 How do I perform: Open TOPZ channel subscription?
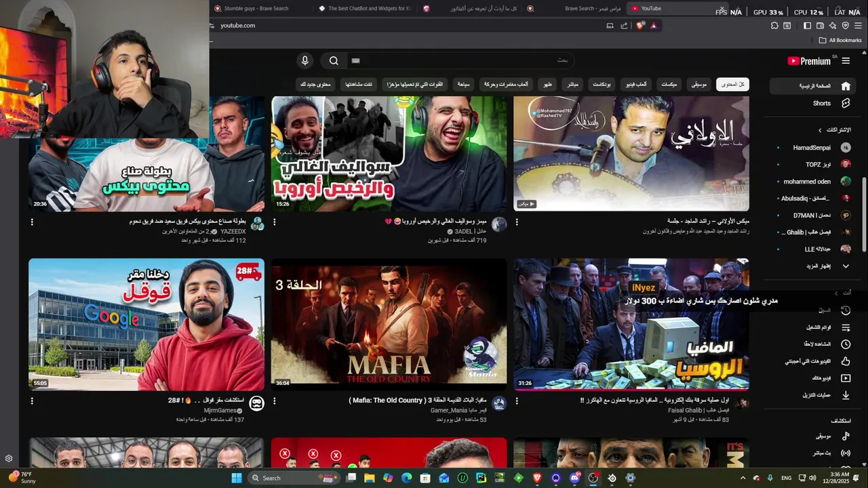point(814,165)
